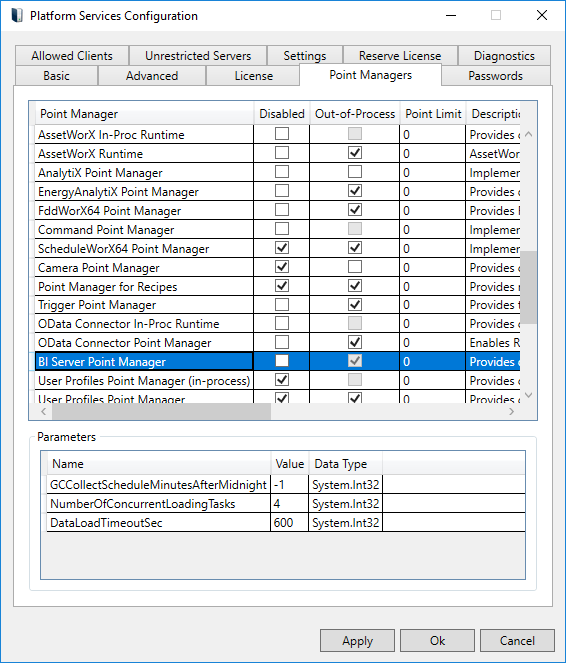566x663 pixels.
Task: Click the Ok button
Action: click(437, 641)
